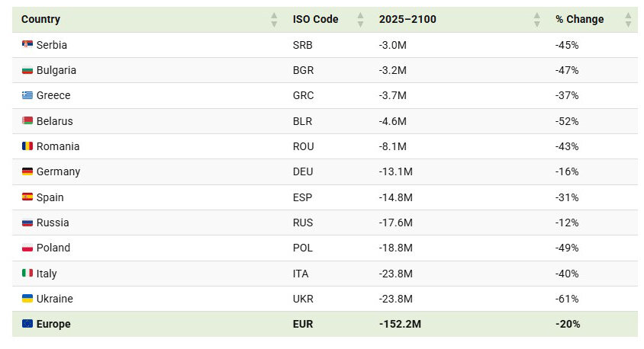Click the Serbia flag icon
This screenshot has width=644, height=349.
tap(27, 45)
